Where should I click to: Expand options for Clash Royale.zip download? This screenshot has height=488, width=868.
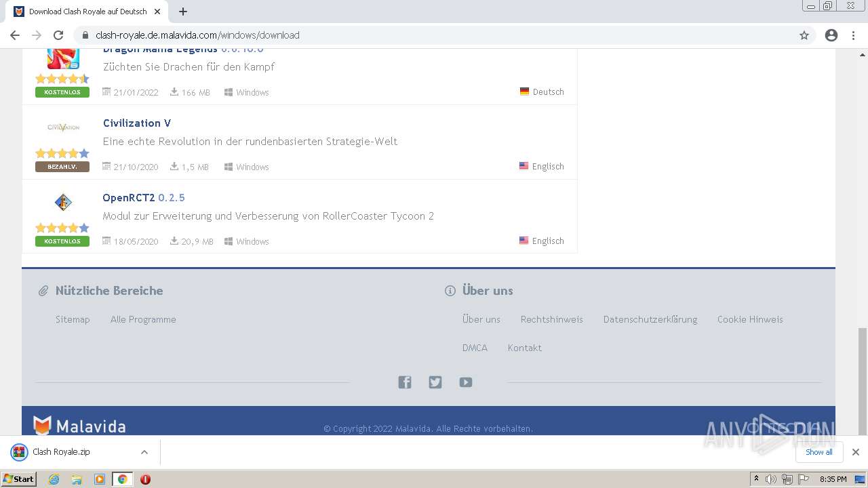144,452
